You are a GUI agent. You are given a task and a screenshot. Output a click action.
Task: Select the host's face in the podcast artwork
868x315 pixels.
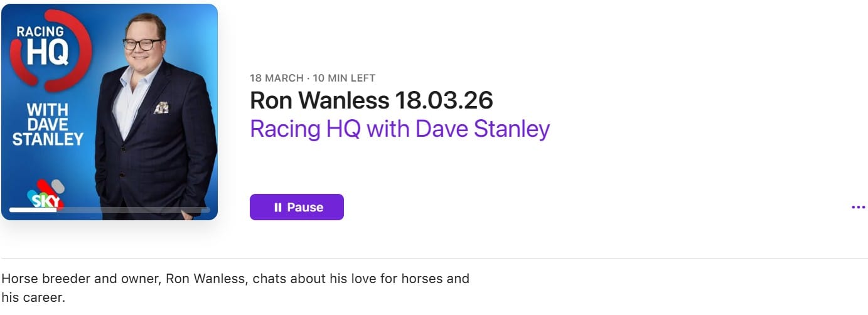142,41
